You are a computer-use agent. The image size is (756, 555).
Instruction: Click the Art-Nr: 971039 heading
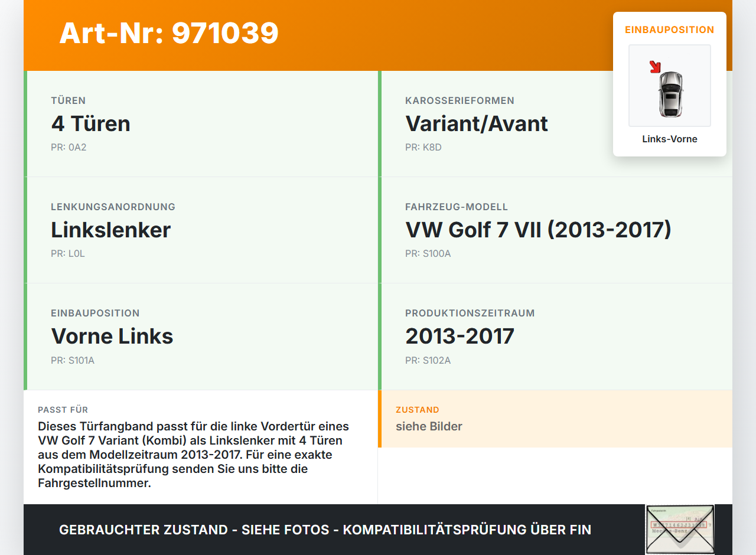168,34
